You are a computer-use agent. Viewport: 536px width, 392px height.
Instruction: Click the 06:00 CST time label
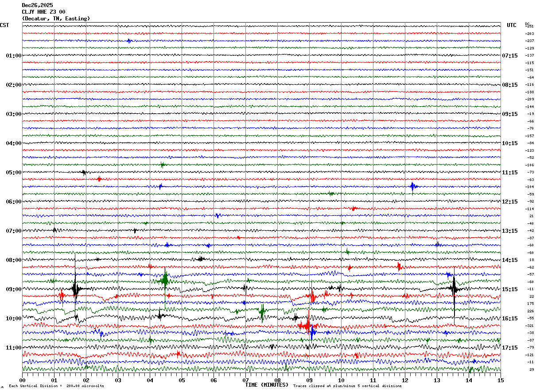(14, 202)
